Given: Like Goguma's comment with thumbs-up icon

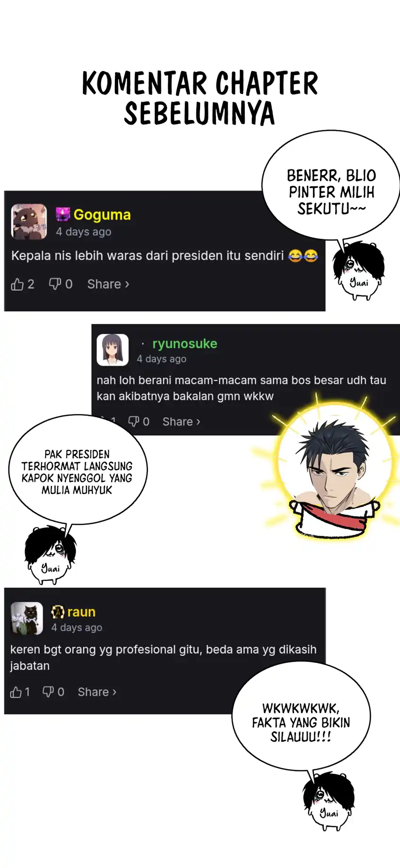Looking at the screenshot, I should pyautogui.click(x=17, y=284).
